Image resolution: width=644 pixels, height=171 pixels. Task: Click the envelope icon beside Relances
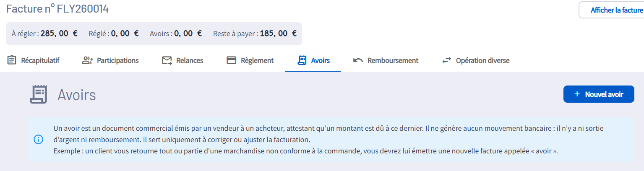tap(167, 60)
